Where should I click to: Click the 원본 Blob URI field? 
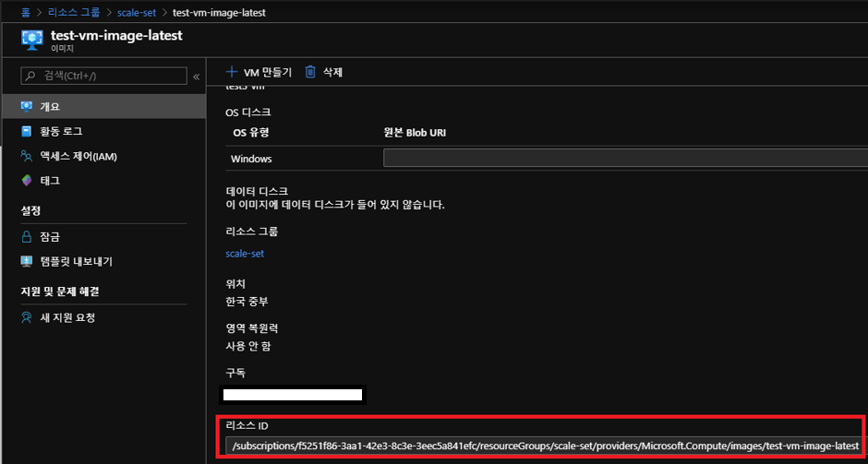(625, 159)
